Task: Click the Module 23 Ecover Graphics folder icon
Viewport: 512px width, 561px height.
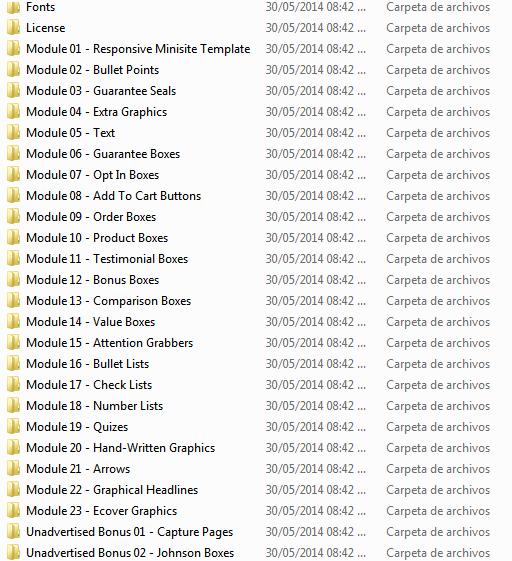Action: coord(13,511)
